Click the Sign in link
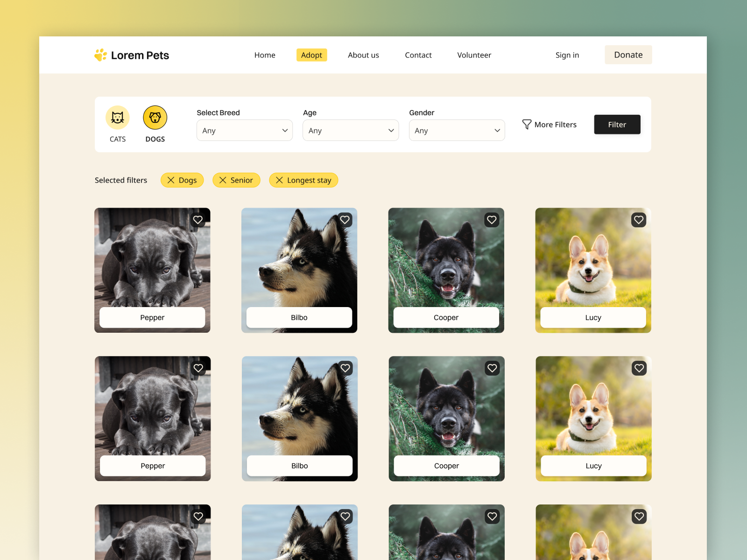The width and height of the screenshot is (747, 560). (567, 55)
